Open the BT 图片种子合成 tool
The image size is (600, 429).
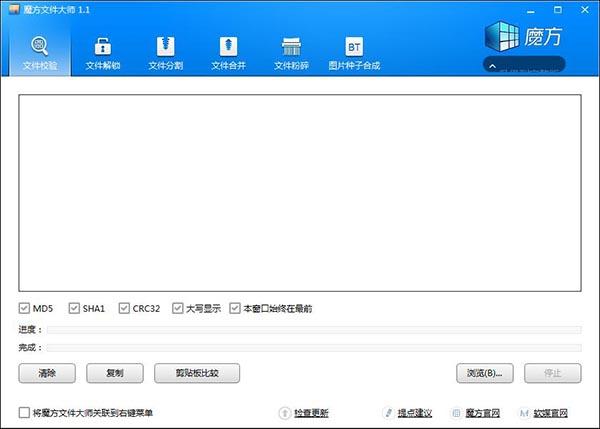[x=354, y=53]
